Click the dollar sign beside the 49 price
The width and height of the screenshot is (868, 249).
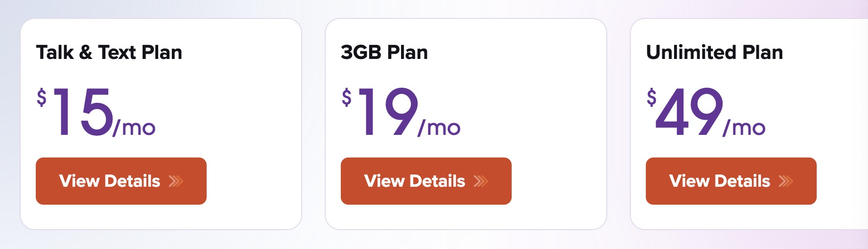coord(652,98)
